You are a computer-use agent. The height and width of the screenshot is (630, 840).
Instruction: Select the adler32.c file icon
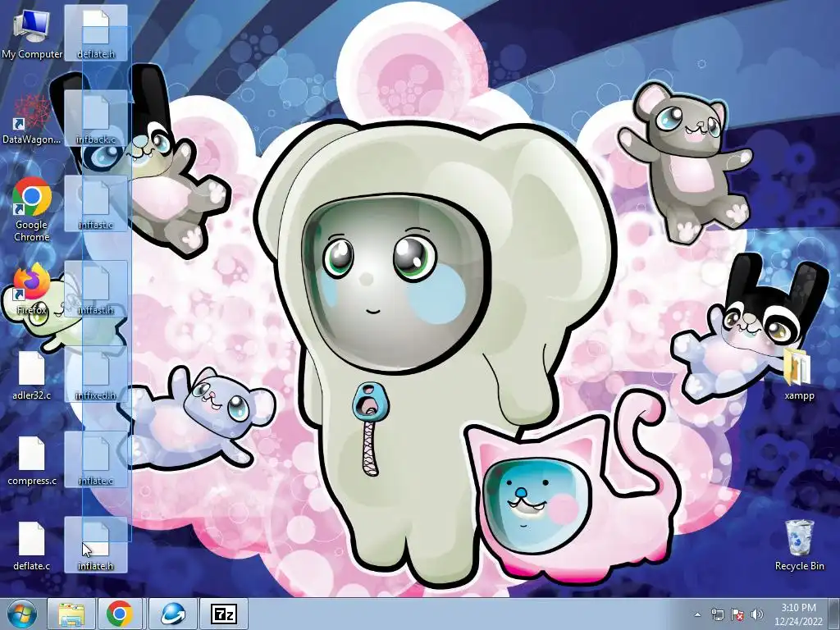(x=32, y=375)
